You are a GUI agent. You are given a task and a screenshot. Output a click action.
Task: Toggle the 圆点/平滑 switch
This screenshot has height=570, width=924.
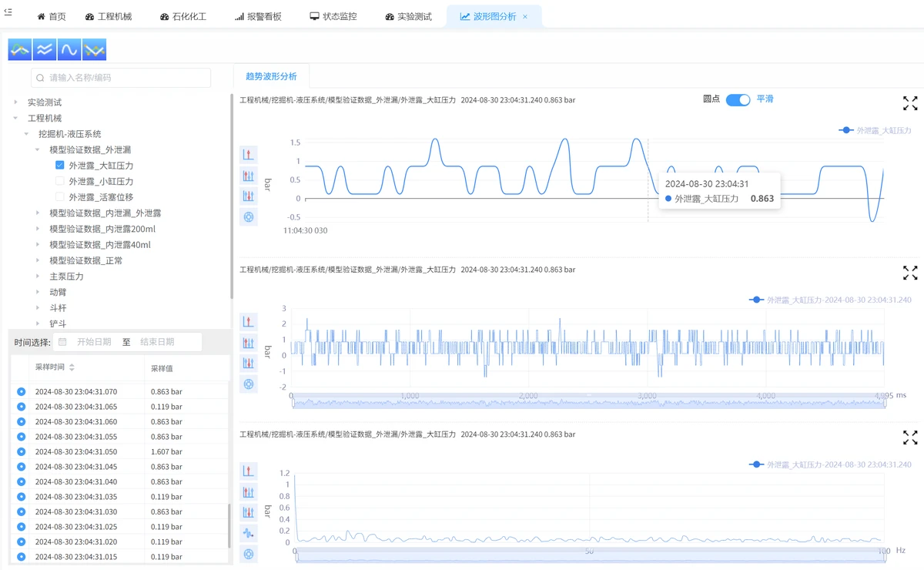point(738,100)
